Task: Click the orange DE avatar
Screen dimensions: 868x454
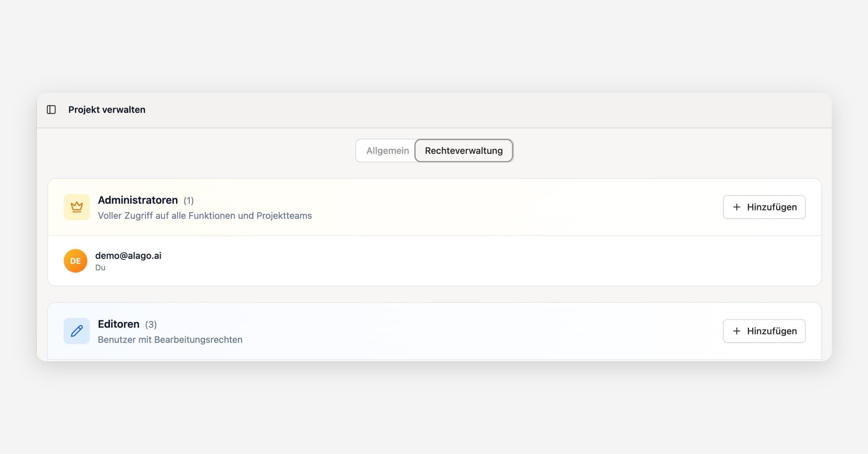Action: [x=75, y=261]
